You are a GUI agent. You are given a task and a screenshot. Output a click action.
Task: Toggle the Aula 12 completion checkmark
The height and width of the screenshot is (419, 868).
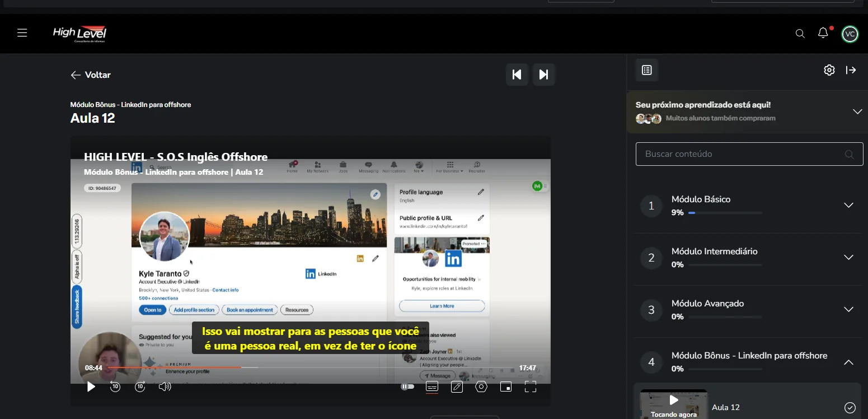[x=850, y=407]
